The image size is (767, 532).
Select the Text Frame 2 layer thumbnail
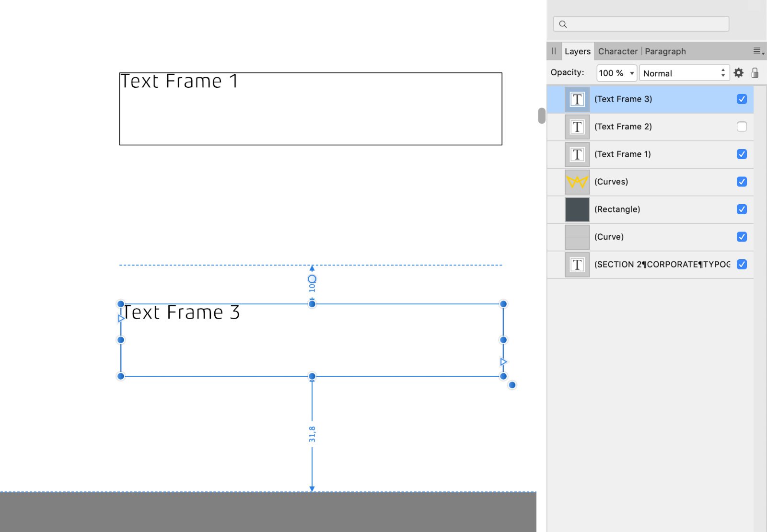[577, 127]
